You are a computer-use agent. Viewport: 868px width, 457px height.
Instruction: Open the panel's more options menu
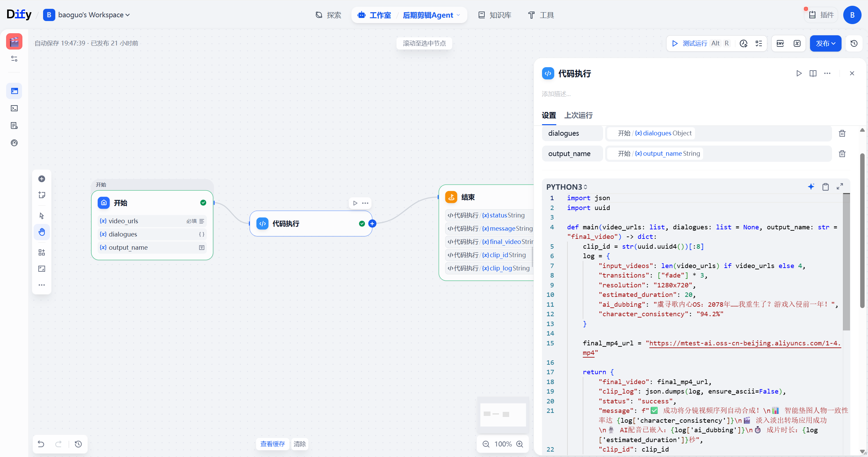(x=827, y=73)
